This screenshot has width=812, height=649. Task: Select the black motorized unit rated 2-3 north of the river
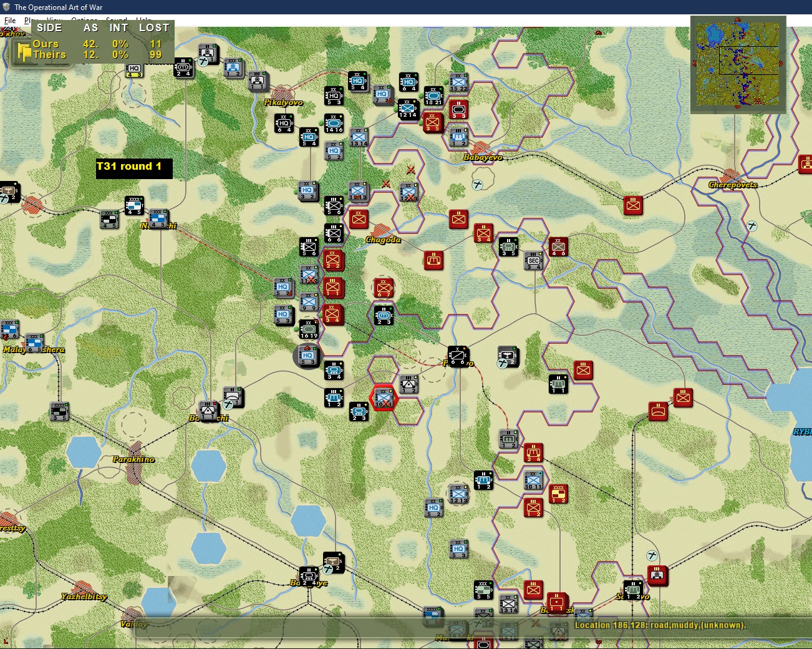click(384, 316)
